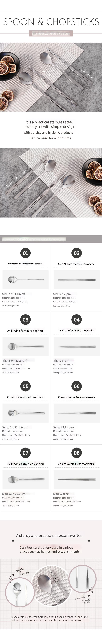Screen dimensions: 102x644
Task: Click the '27 kinds of stainless spoon' title
Action: pos(25,464)
